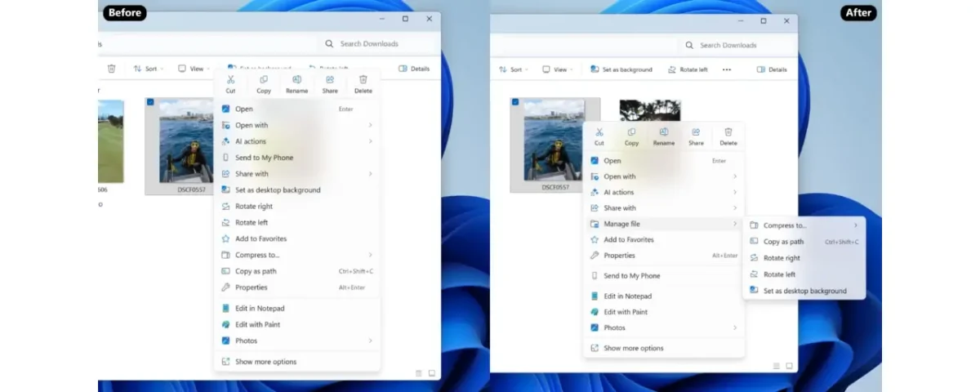Expand Open with submenu in the After context menu
This screenshot has width=980, height=392.
point(664,176)
